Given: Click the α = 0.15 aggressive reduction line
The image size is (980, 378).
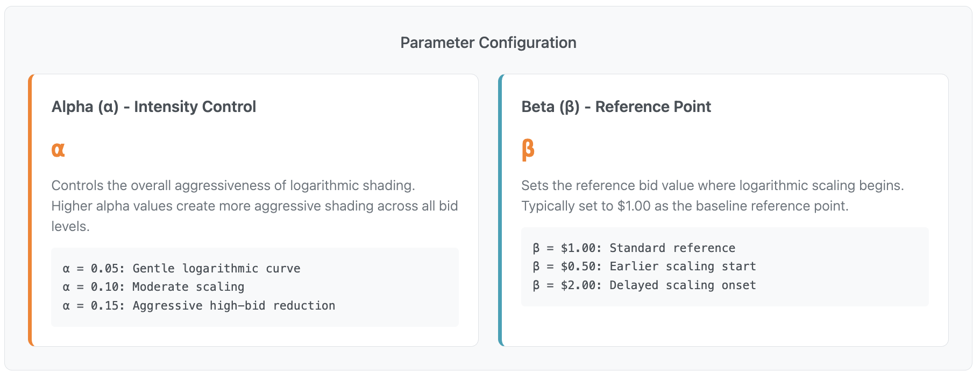Looking at the screenshot, I should pyautogui.click(x=198, y=306).
